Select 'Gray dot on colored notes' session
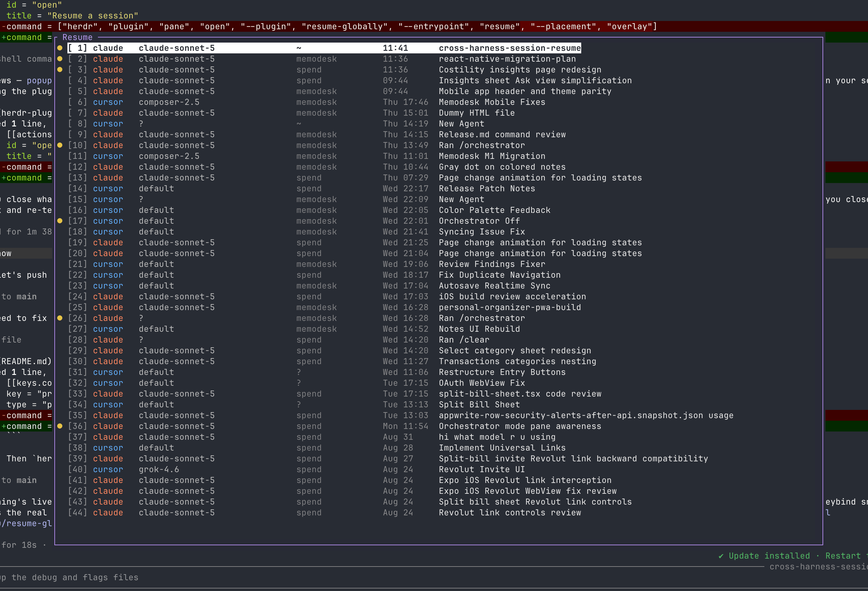868x591 pixels. [x=317, y=167]
